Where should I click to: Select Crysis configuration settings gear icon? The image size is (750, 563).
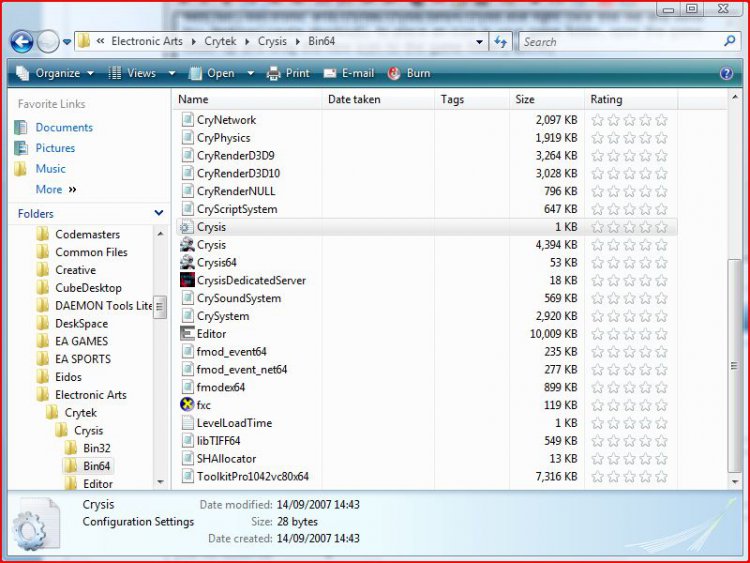(x=187, y=227)
